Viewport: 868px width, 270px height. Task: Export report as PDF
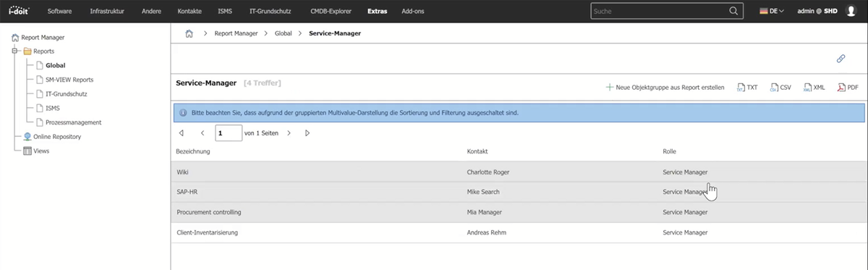coord(847,87)
